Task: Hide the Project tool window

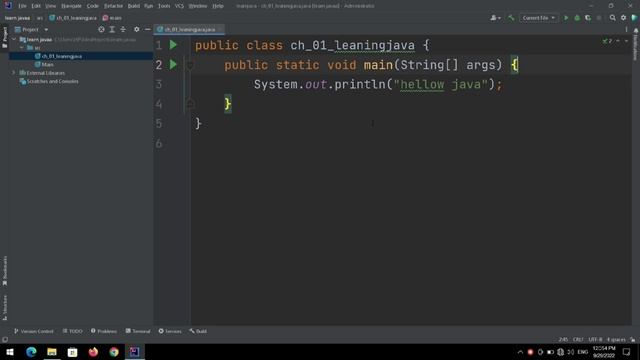Action: point(147,29)
